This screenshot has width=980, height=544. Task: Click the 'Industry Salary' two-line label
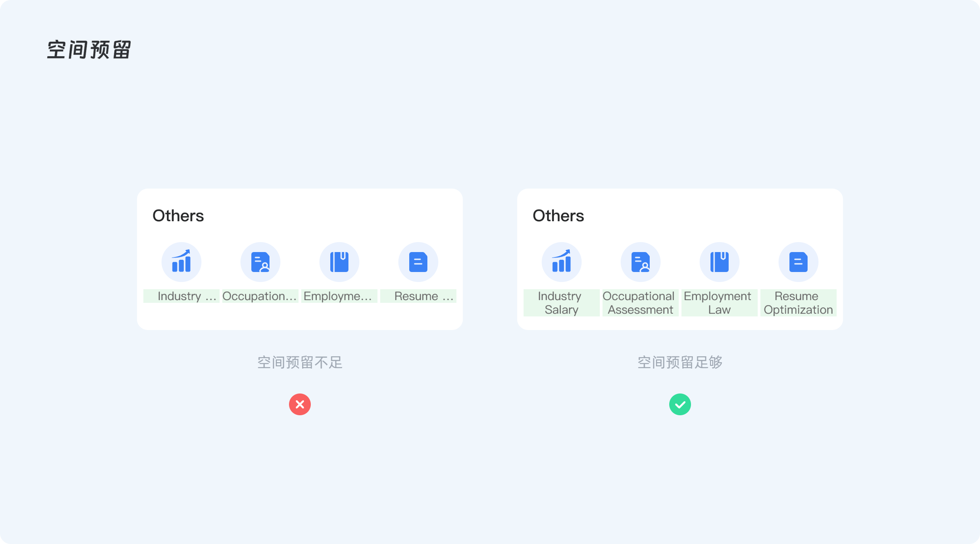[x=562, y=303]
